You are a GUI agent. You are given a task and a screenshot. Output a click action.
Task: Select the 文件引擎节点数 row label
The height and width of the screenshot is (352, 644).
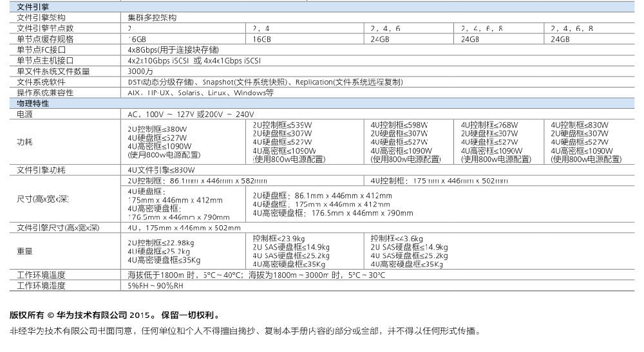[45, 28]
